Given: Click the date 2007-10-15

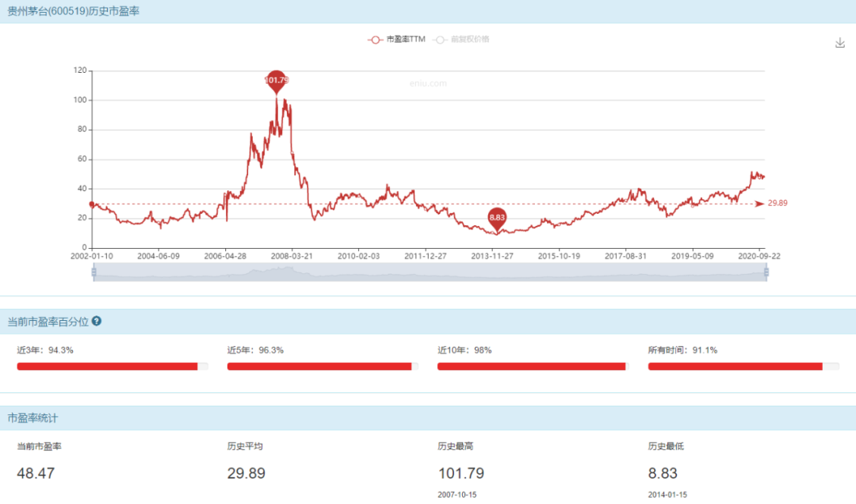Looking at the screenshot, I should (x=457, y=494).
